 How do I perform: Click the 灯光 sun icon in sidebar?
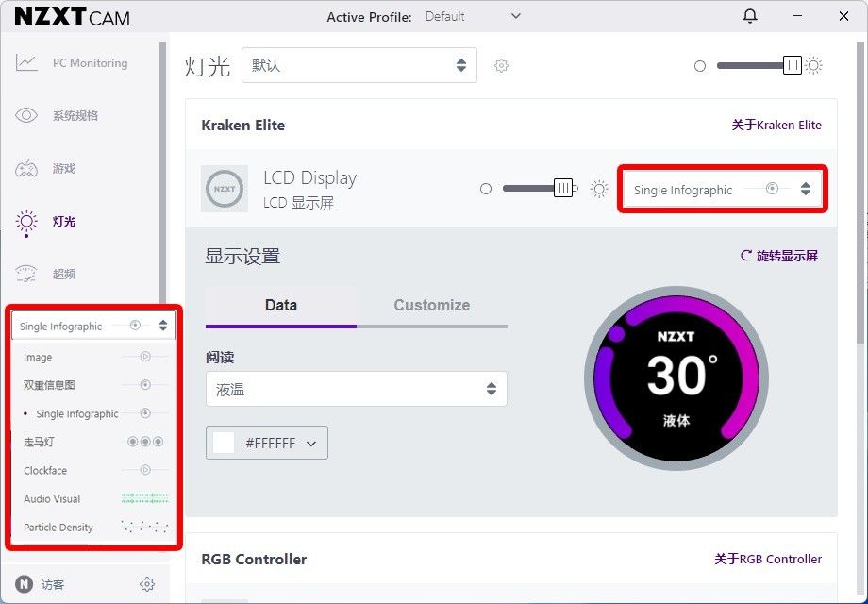pyautogui.click(x=26, y=222)
